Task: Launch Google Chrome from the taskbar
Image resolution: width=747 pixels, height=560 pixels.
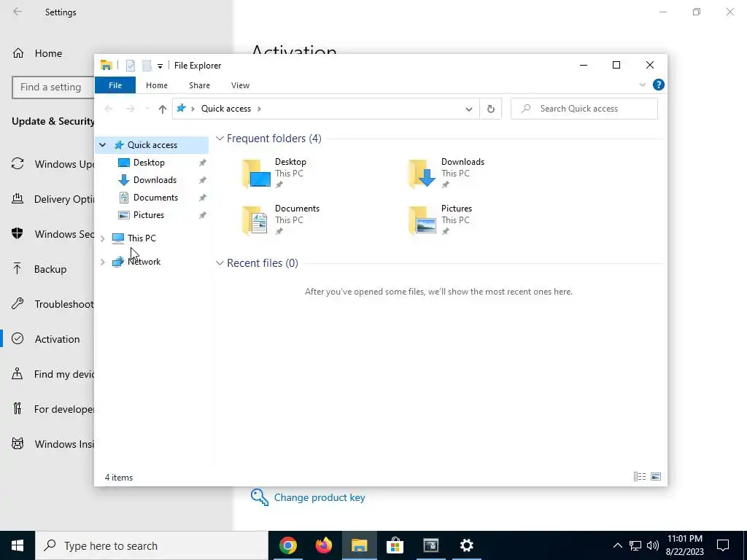Action: 287,545
